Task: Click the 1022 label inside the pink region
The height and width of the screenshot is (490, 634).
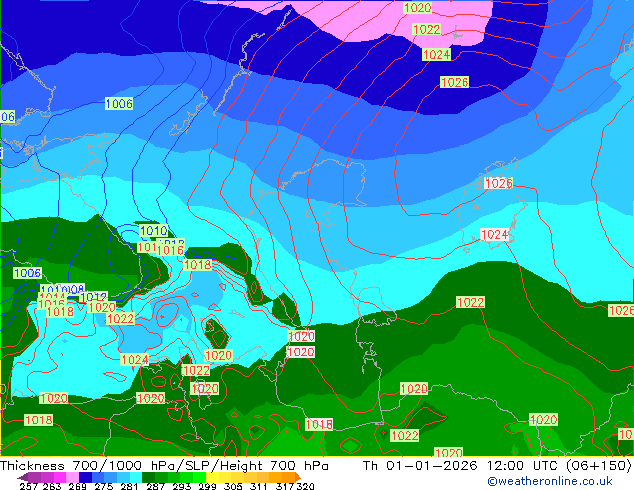Action: coord(426,30)
